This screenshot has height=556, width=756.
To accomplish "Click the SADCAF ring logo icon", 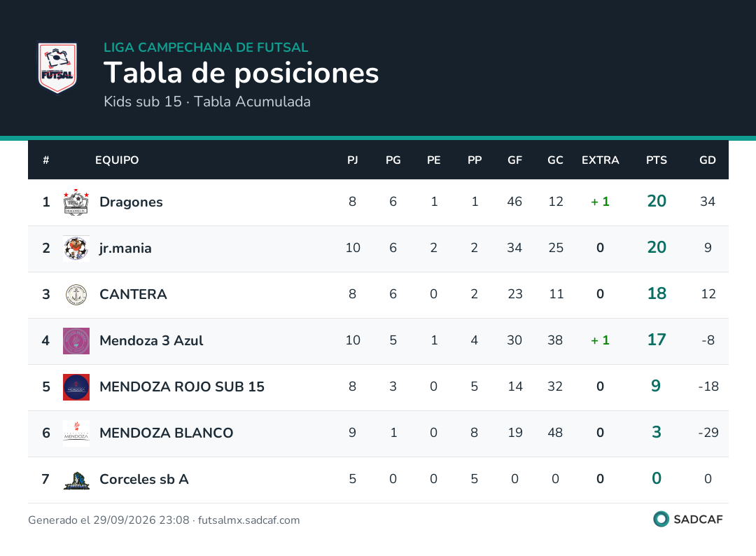I will [x=661, y=519].
